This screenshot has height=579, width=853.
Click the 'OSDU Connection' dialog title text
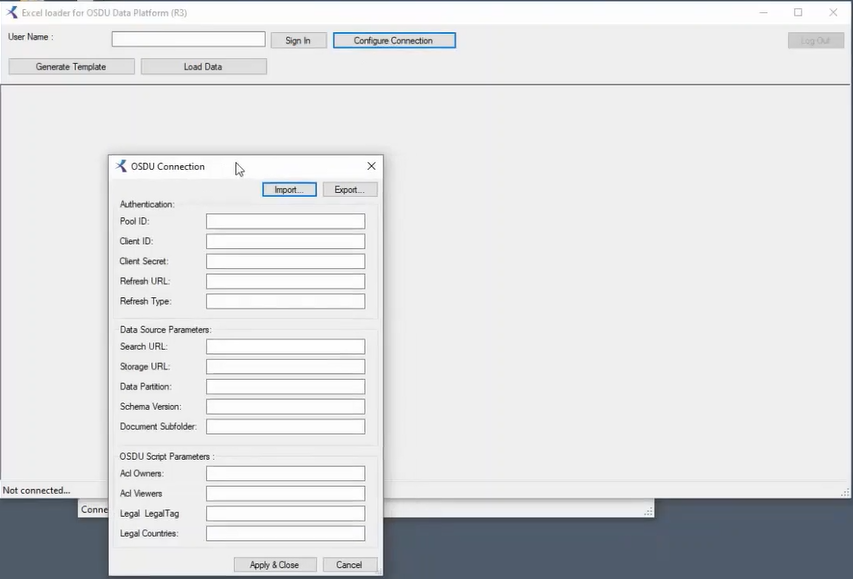[x=168, y=167]
